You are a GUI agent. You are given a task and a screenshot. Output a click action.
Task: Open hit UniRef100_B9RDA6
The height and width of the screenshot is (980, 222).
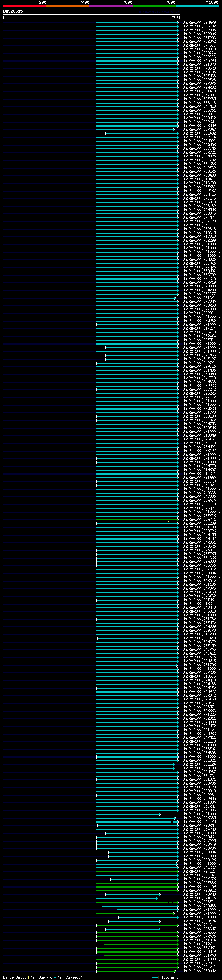pos(199,34)
